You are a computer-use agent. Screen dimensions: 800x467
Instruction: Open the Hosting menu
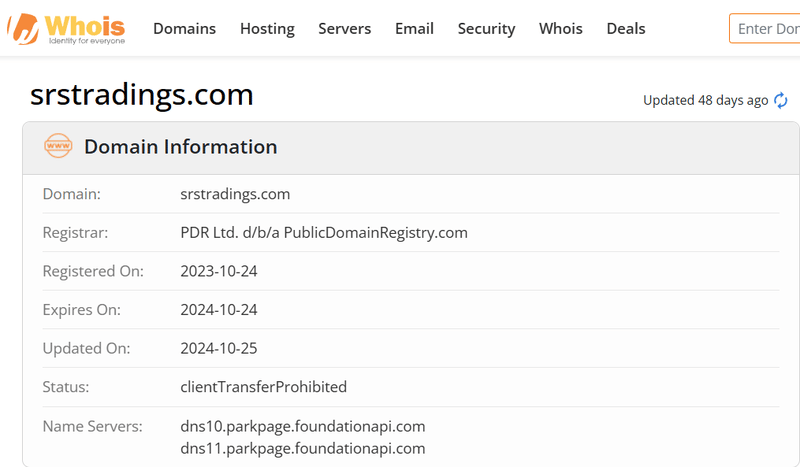click(267, 28)
